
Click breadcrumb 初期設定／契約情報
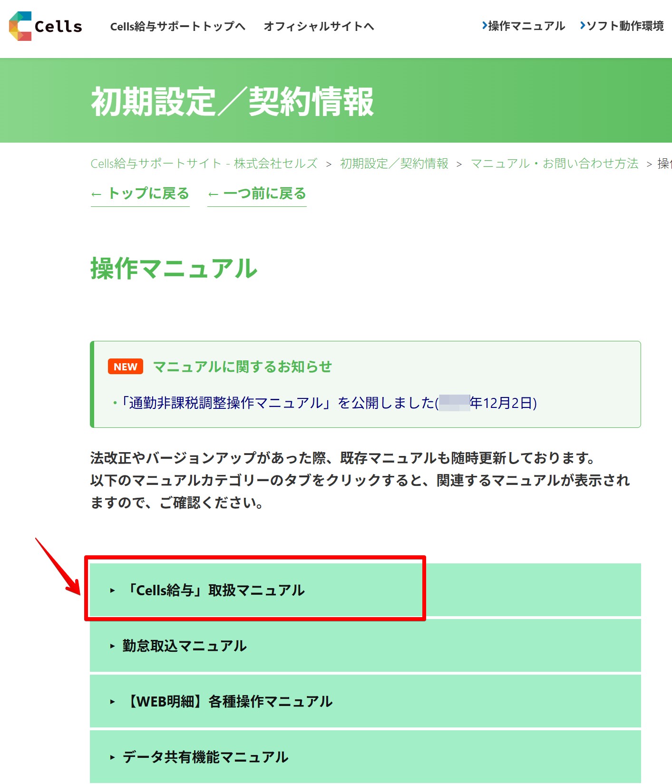394,164
